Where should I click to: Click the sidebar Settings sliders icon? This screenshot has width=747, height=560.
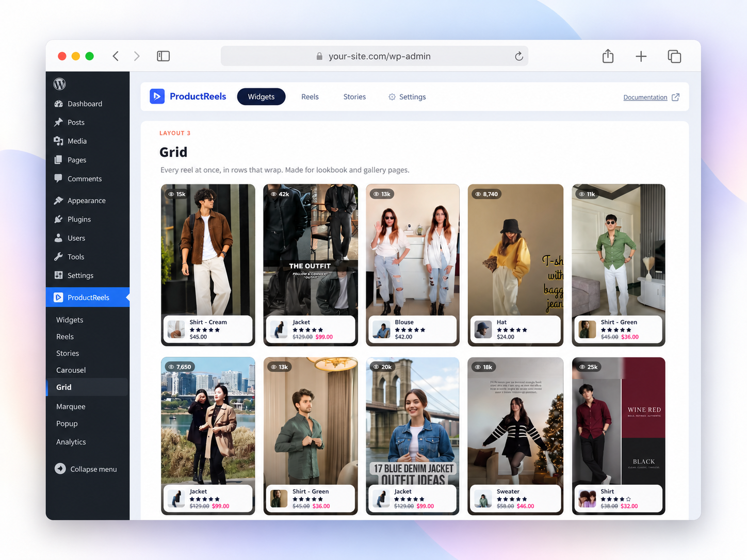(59, 275)
